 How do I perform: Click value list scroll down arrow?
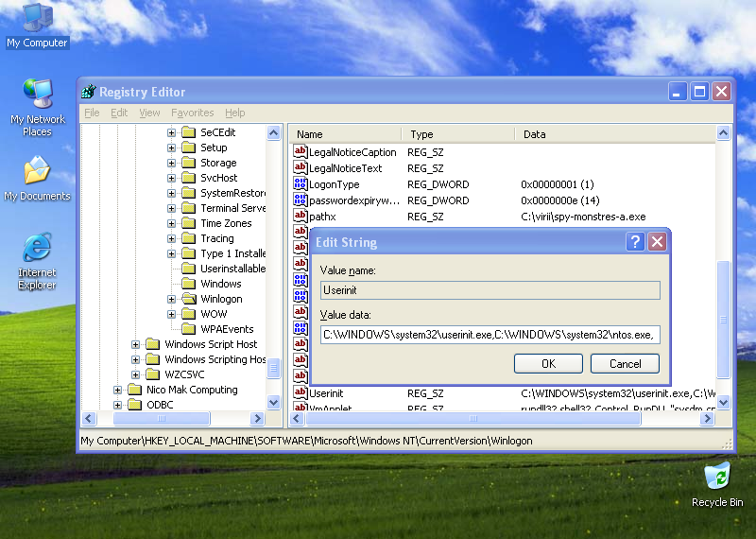coord(723,402)
